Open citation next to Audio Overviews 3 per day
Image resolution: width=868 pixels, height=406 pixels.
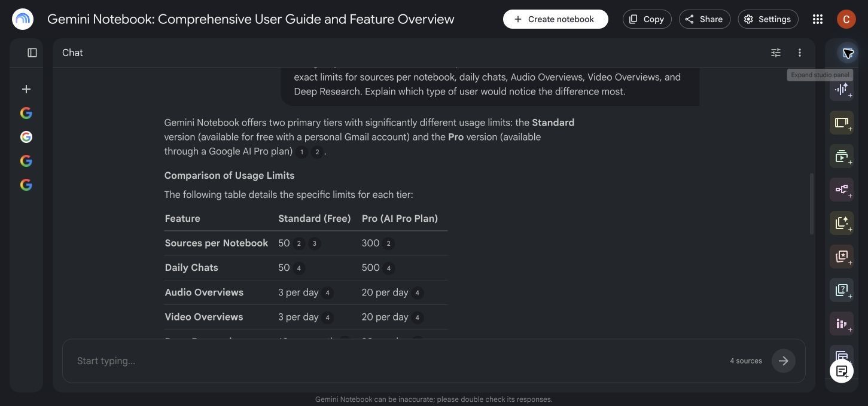pyautogui.click(x=327, y=293)
